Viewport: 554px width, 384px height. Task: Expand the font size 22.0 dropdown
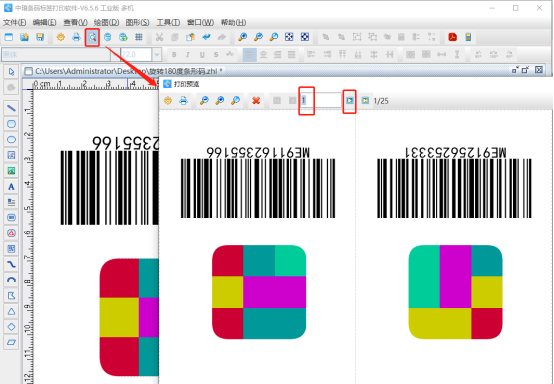pos(157,55)
